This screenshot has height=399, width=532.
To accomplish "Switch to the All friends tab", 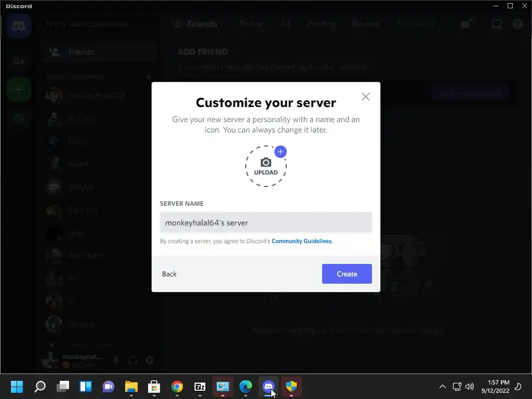I will coord(285,24).
